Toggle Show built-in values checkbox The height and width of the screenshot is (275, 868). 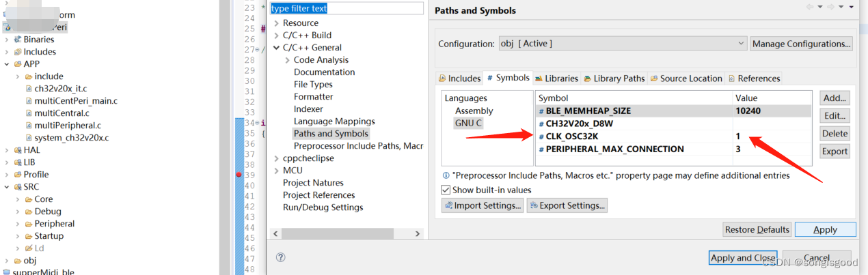click(446, 190)
